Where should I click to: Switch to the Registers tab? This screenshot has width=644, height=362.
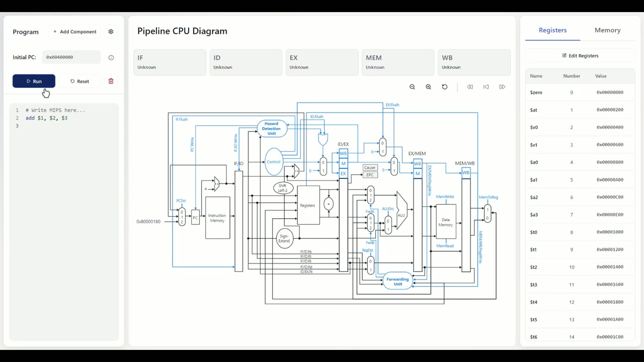tap(552, 30)
